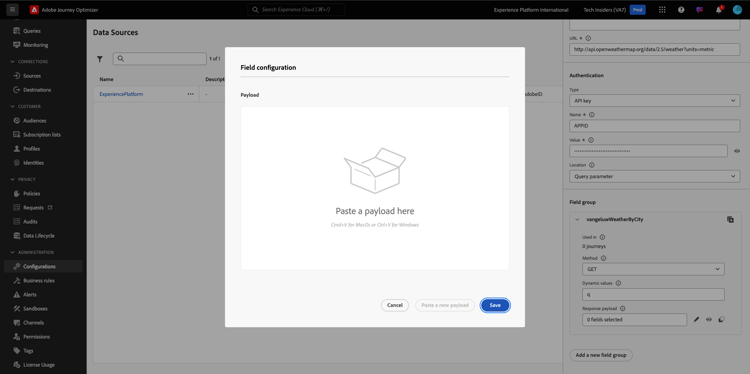This screenshot has height=374, width=750.
Task: Show info for Method field
Action: click(603, 258)
